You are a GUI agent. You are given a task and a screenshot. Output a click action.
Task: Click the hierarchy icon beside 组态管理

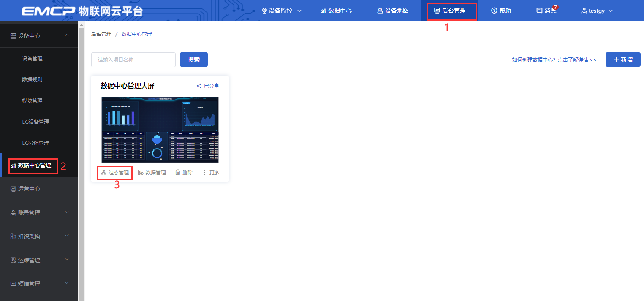coord(103,173)
